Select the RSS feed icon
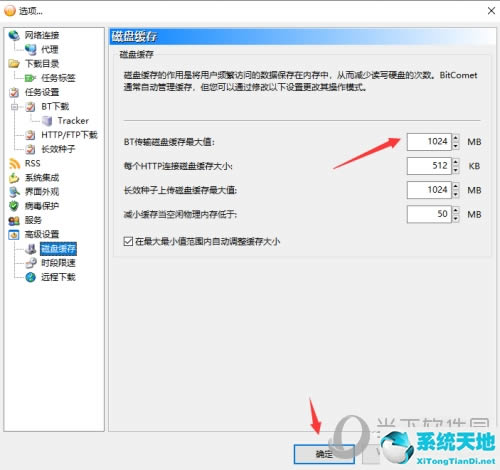The image size is (500, 470). click(14, 163)
